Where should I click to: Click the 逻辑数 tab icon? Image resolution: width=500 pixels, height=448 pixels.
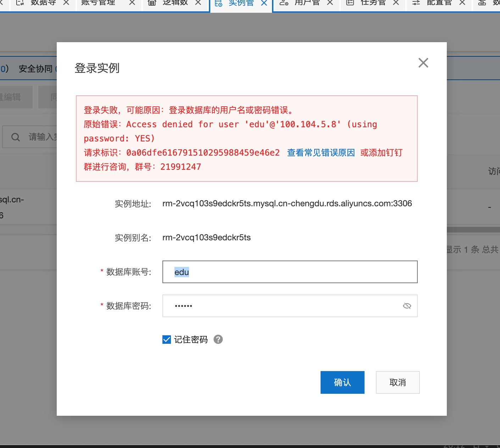click(152, 3)
